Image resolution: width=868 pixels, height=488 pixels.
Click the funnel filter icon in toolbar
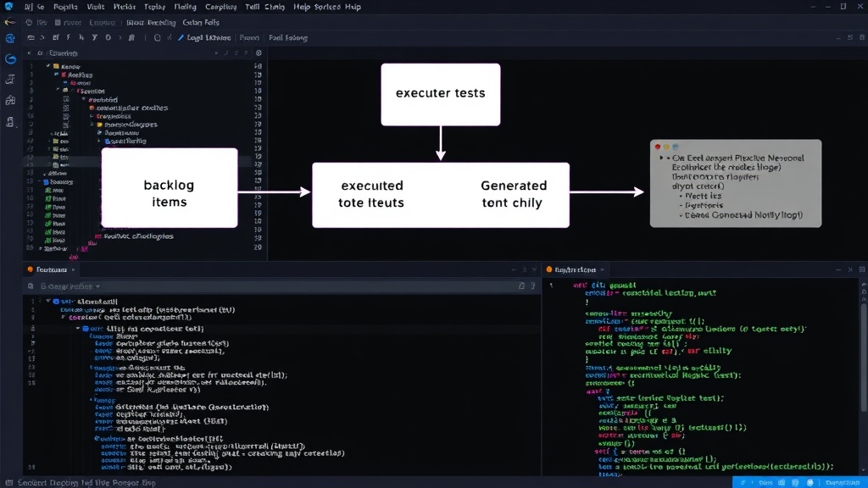coord(95,37)
